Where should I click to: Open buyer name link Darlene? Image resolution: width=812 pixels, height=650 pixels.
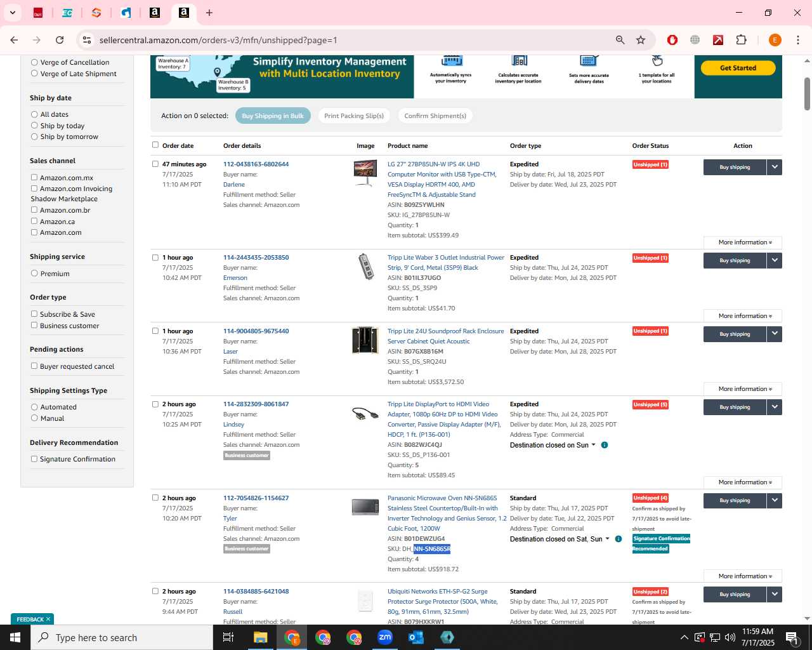(233, 184)
